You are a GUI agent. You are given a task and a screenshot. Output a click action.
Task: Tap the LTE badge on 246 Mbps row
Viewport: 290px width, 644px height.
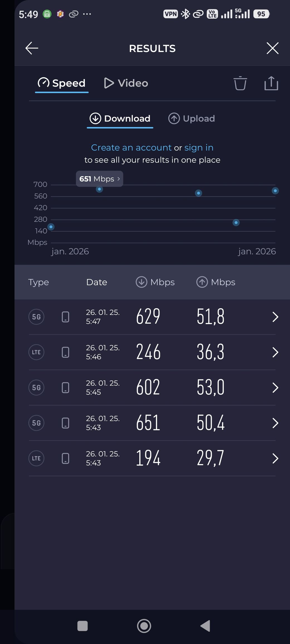coord(36,352)
